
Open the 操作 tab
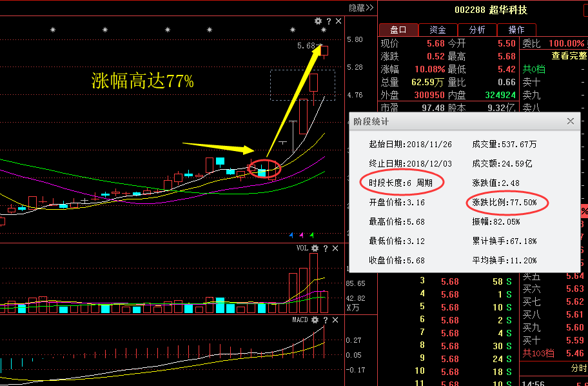click(517, 29)
